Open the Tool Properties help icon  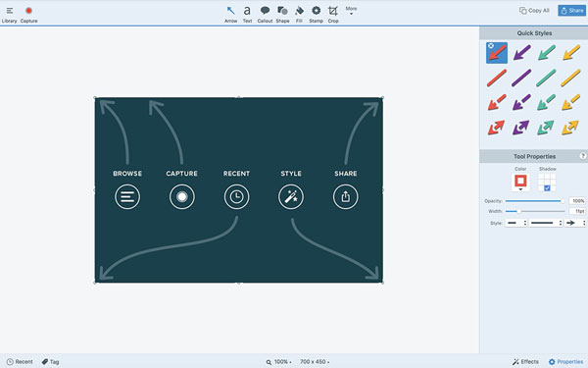point(583,156)
